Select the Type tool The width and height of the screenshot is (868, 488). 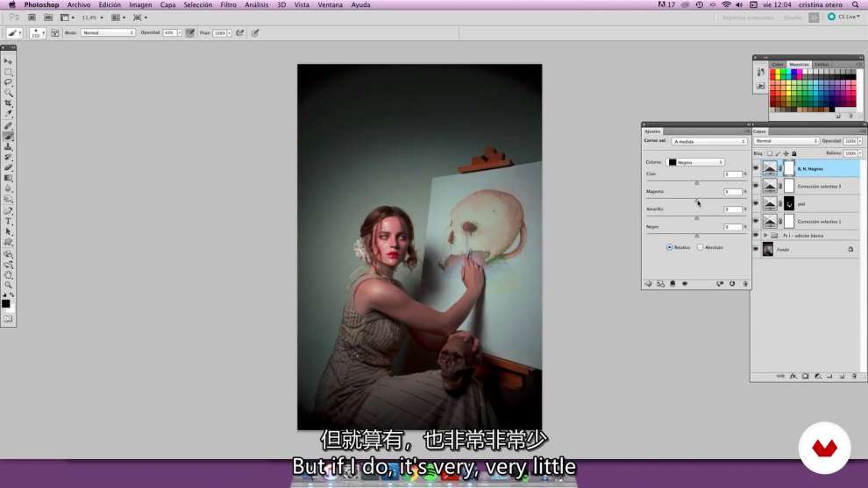click(9, 222)
